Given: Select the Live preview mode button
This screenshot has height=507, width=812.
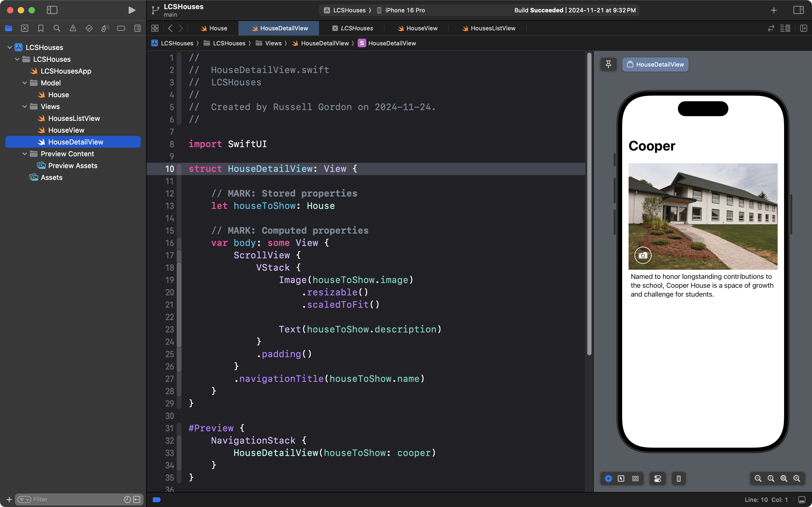Looking at the screenshot, I should 608,479.
